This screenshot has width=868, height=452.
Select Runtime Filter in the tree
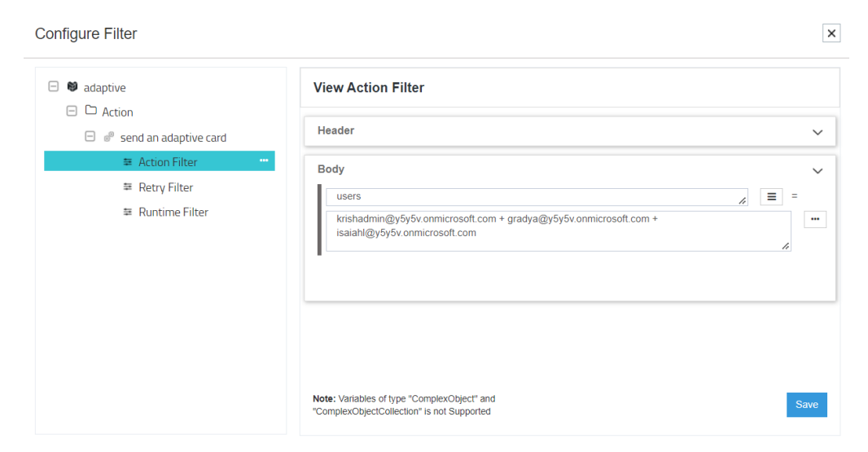coord(173,212)
